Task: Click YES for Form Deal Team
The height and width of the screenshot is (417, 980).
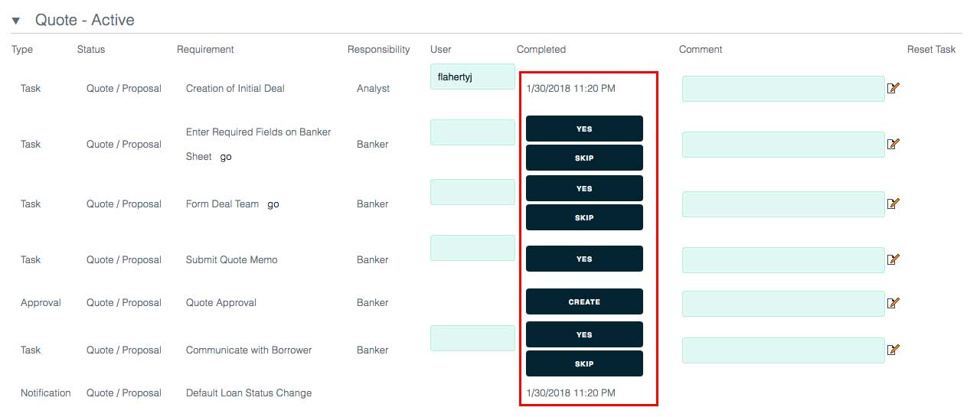Action: click(x=584, y=188)
